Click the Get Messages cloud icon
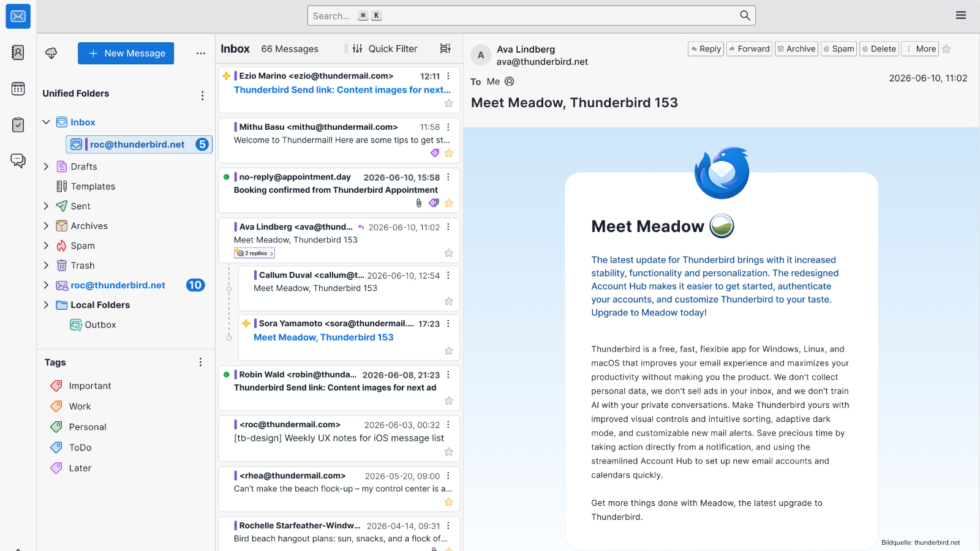The height and width of the screenshot is (551, 980). click(x=51, y=53)
